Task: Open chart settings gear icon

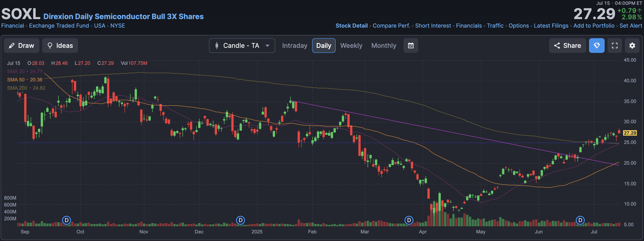Action: 632,46
